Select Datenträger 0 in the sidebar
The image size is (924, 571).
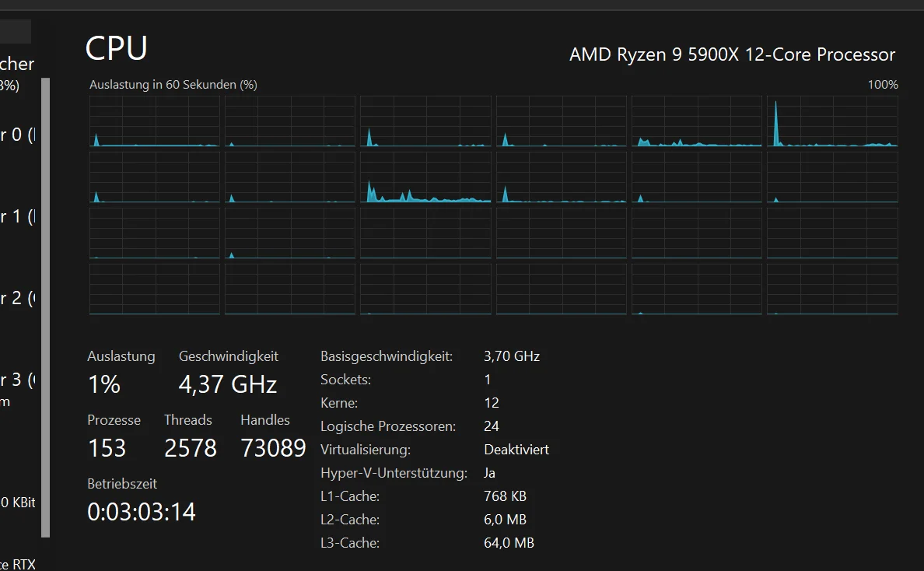pos(18,135)
